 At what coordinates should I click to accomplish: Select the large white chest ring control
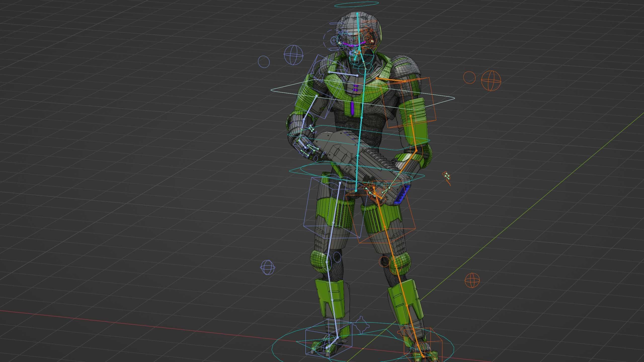click(363, 95)
